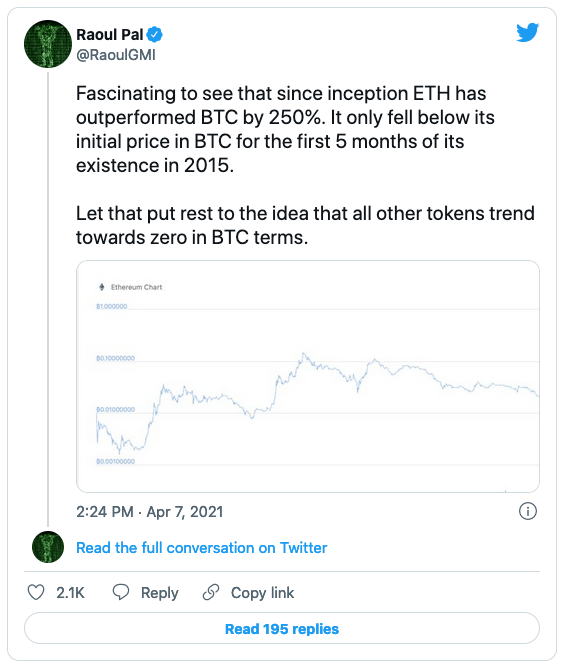Click small avatar beside full conversation link
The height and width of the screenshot is (668, 567).
tap(48, 547)
